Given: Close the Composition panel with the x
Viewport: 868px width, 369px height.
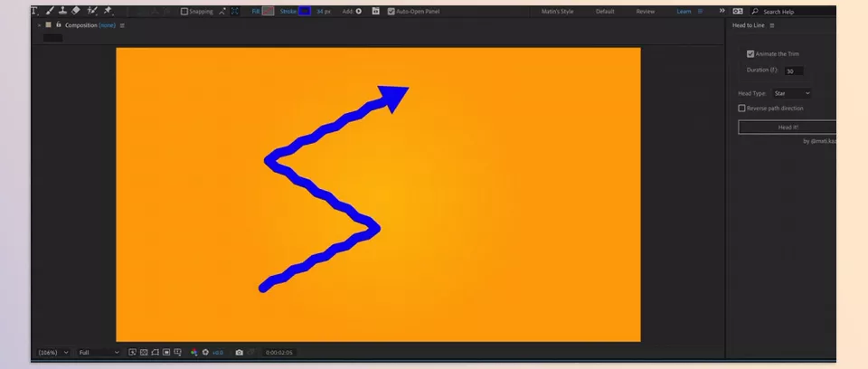Looking at the screenshot, I should point(39,25).
